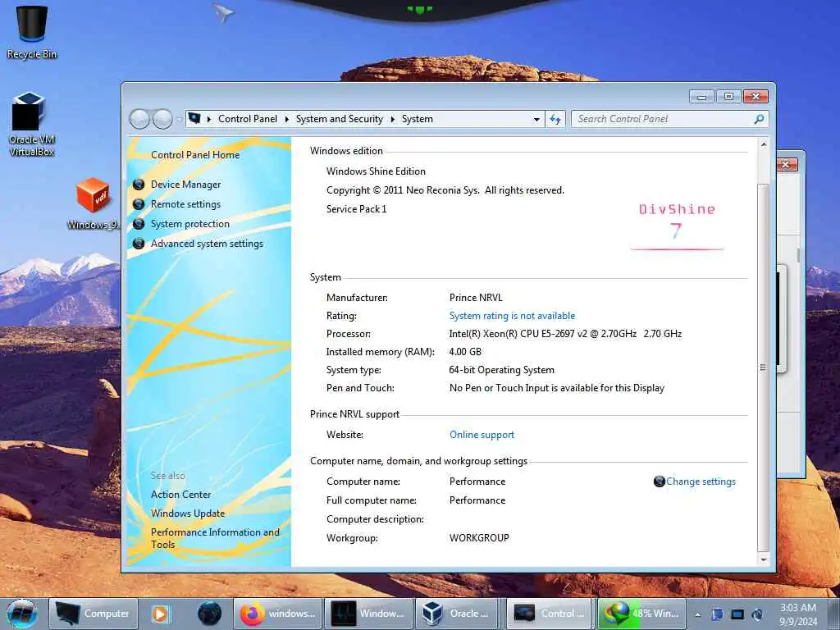Switch to Oracle VirtualBox taskbar button

pos(457,614)
